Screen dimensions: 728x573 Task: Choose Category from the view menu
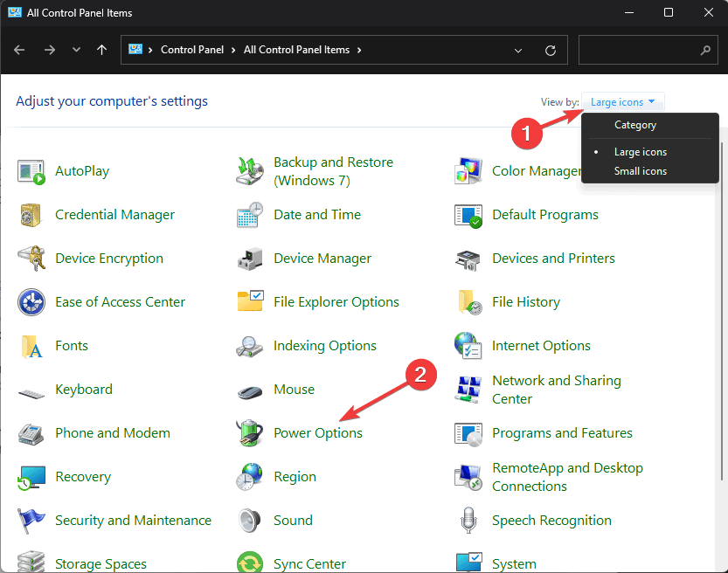[x=635, y=125]
